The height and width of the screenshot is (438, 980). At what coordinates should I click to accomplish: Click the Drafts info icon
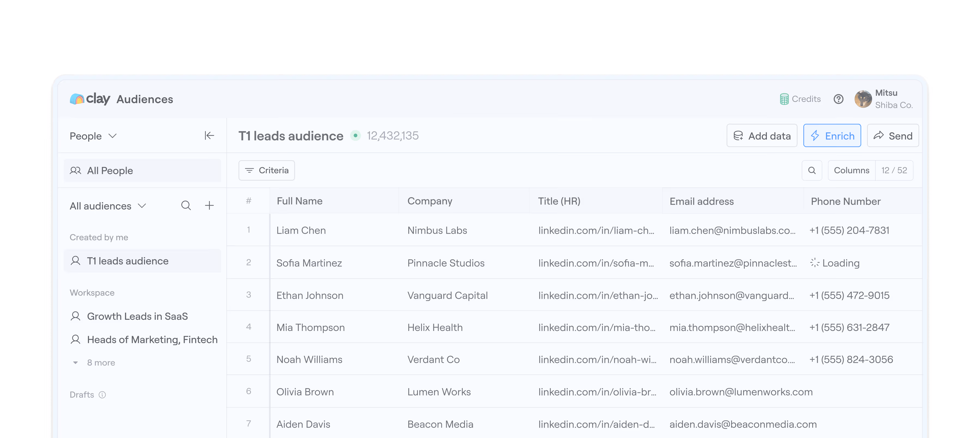click(102, 395)
